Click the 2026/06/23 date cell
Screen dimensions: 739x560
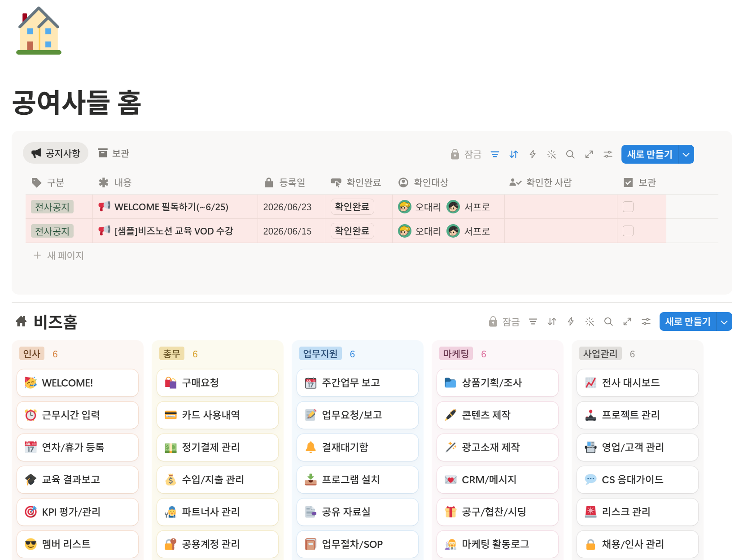click(x=291, y=207)
